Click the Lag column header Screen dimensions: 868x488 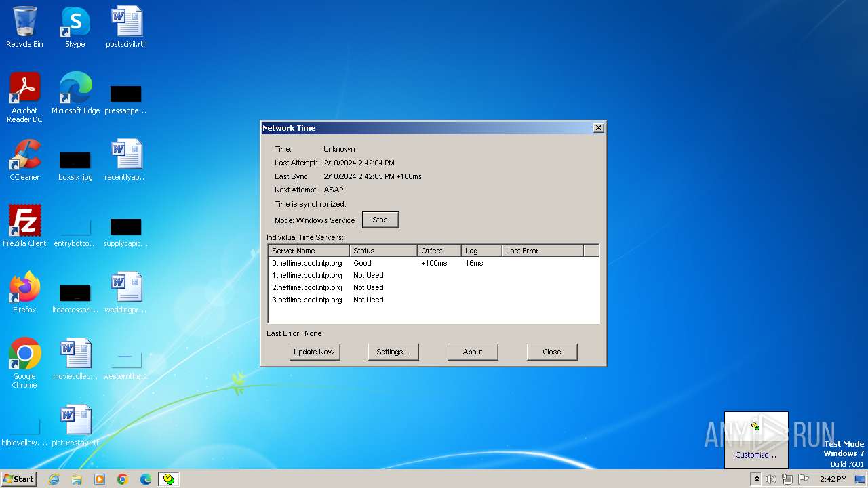[x=481, y=251]
